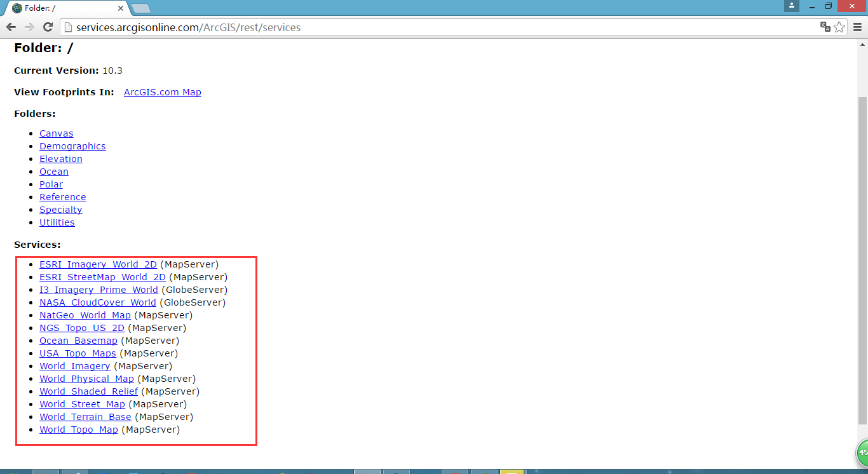
Task: Click the green circular badge at bottom right
Action: tap(862, 453)
